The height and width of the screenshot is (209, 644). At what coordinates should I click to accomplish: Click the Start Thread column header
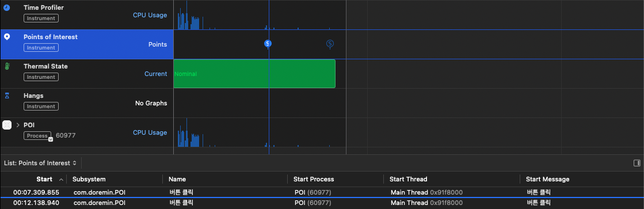pyautogui.click(x=408, y=179)
